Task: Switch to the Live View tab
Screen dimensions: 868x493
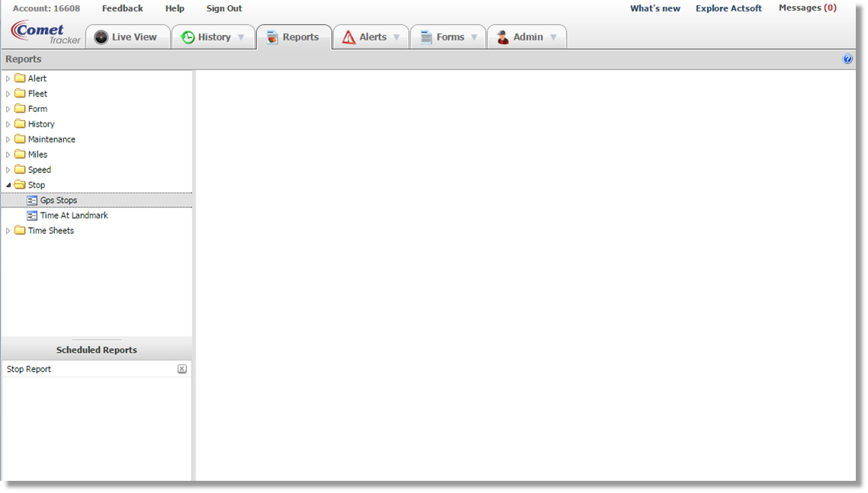Action: point(128,37)
